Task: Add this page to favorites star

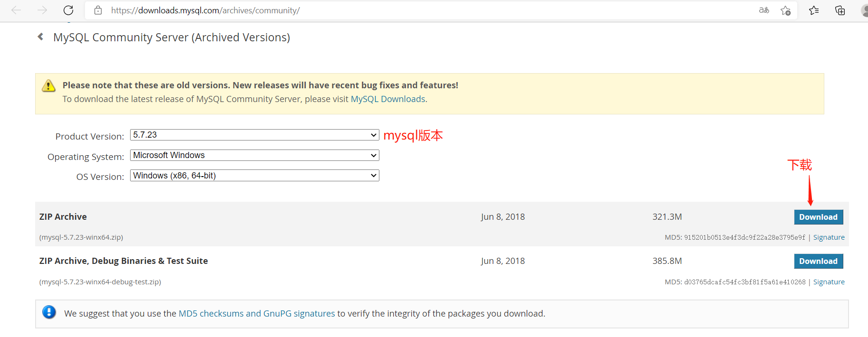Action: click(785, 10)
